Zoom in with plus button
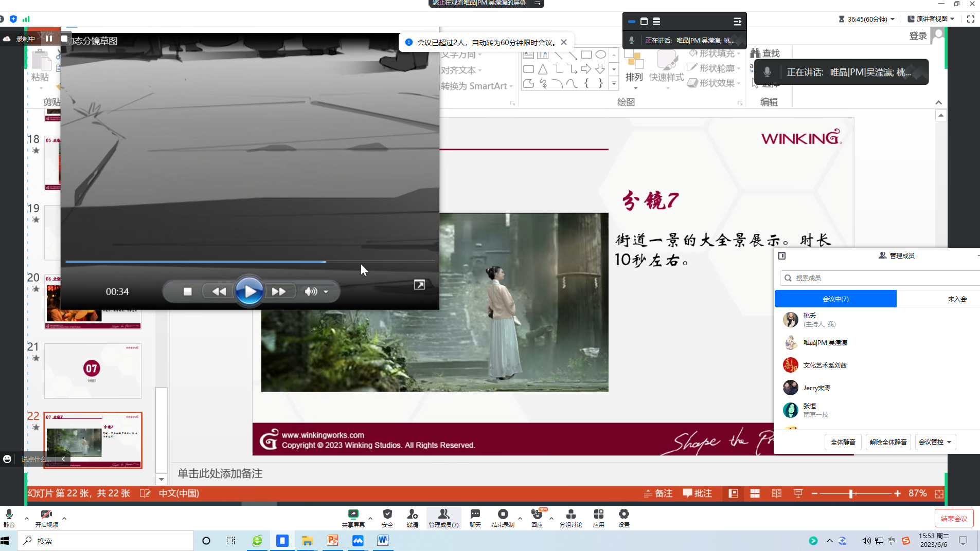The image size is (980, 551). [898, 493]
